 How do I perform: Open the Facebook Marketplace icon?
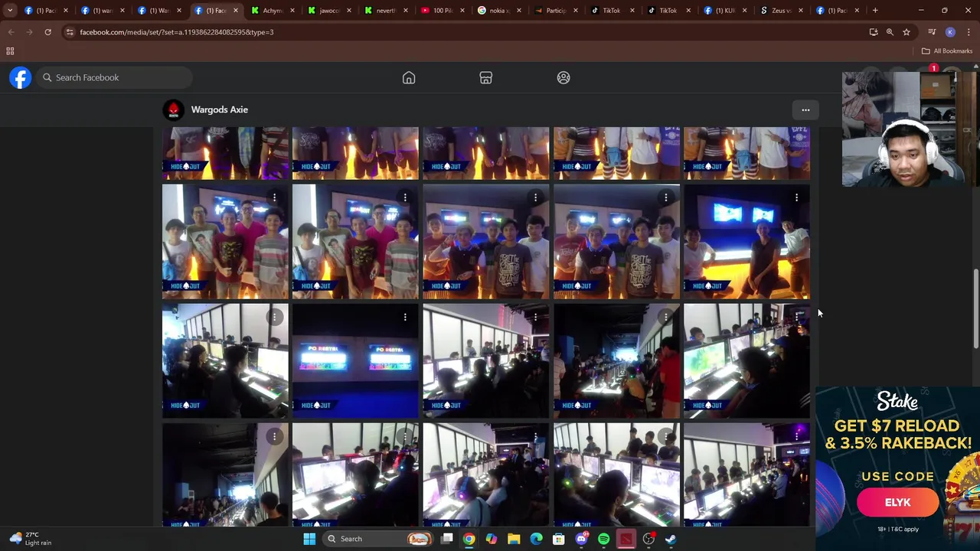tap(486, 78)
